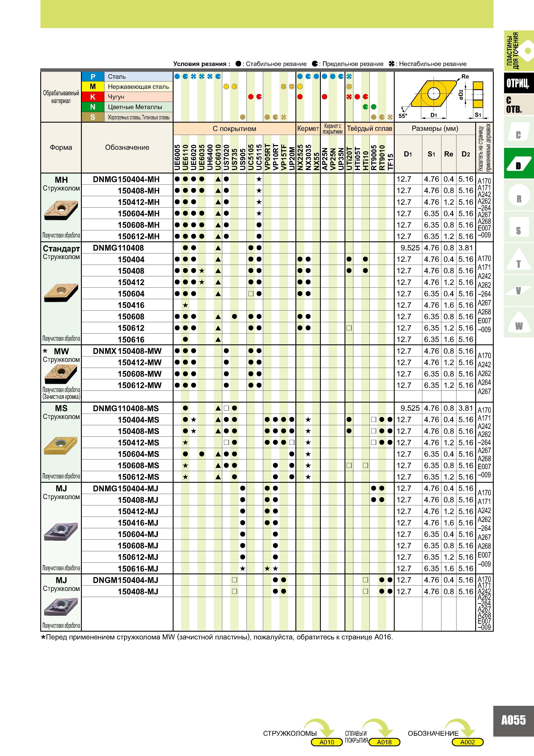Click the 'Твёрдый сплав' column group header

369,128
